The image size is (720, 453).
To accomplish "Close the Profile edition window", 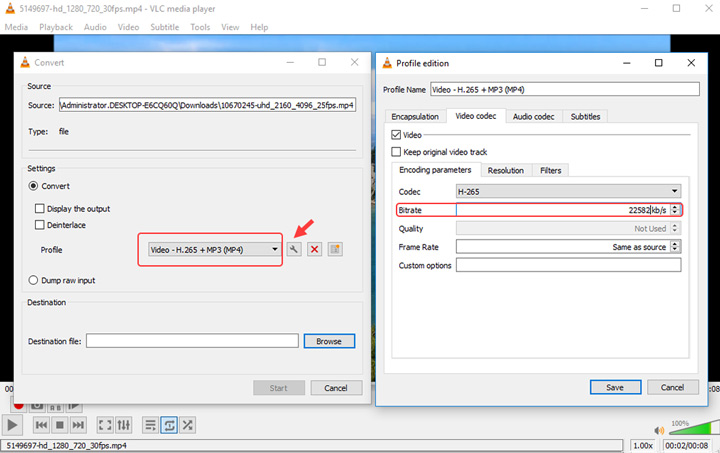I will (691, 63).
